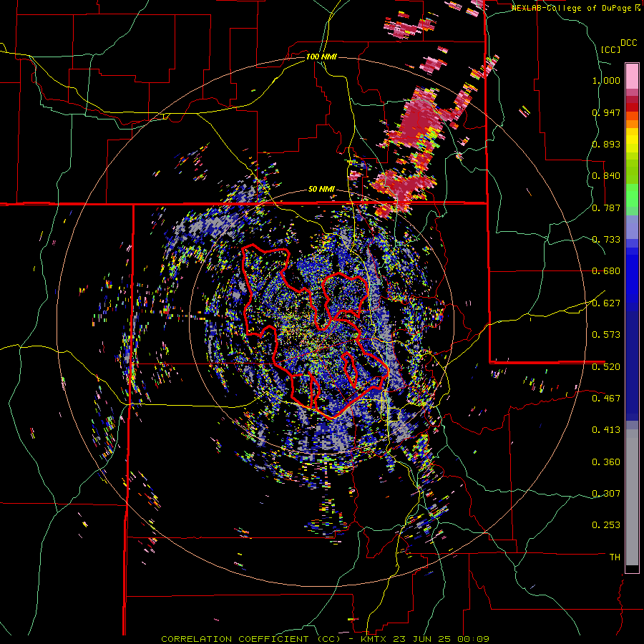Screen dimensions: 644x644
Task: Pick the orange color bar segment
Action: [632, 124]
